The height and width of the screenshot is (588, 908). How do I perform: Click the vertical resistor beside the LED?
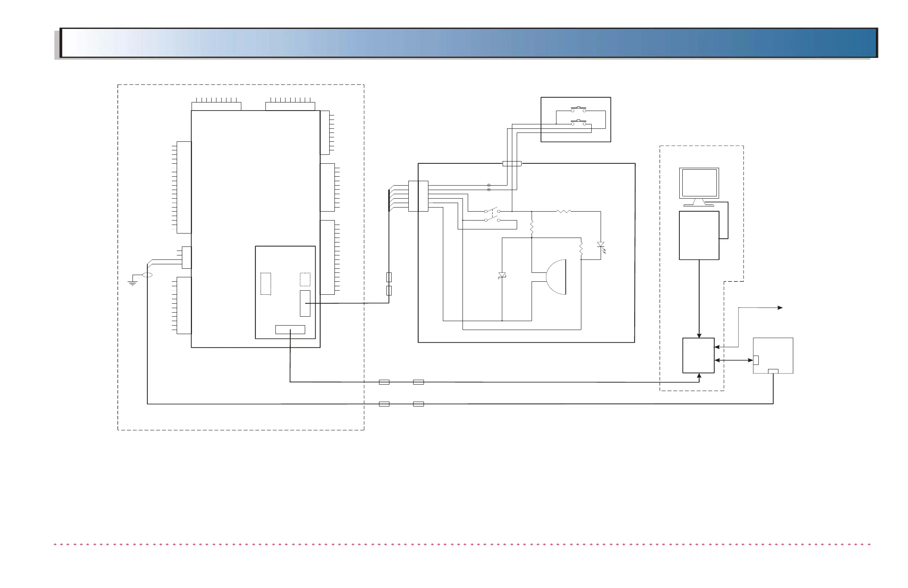pyautogui.click(x=581, y=249)
